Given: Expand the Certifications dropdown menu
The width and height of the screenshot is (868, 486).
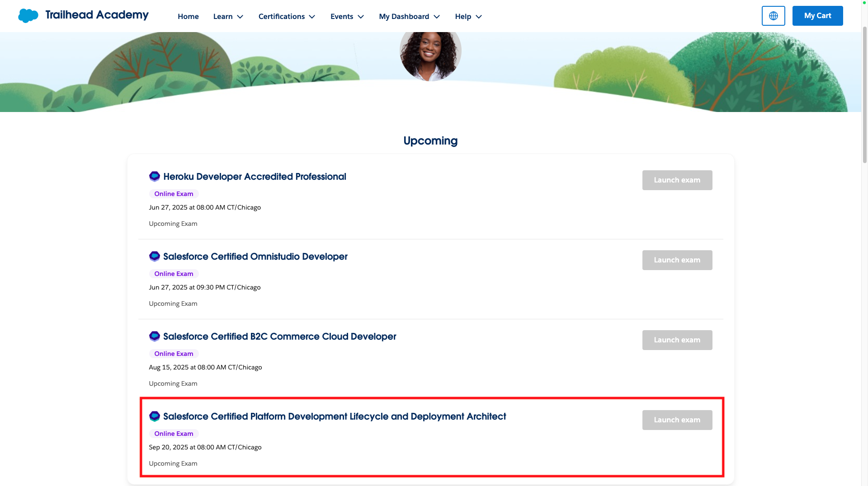Looking at the screenshot, I should [287, 16].
